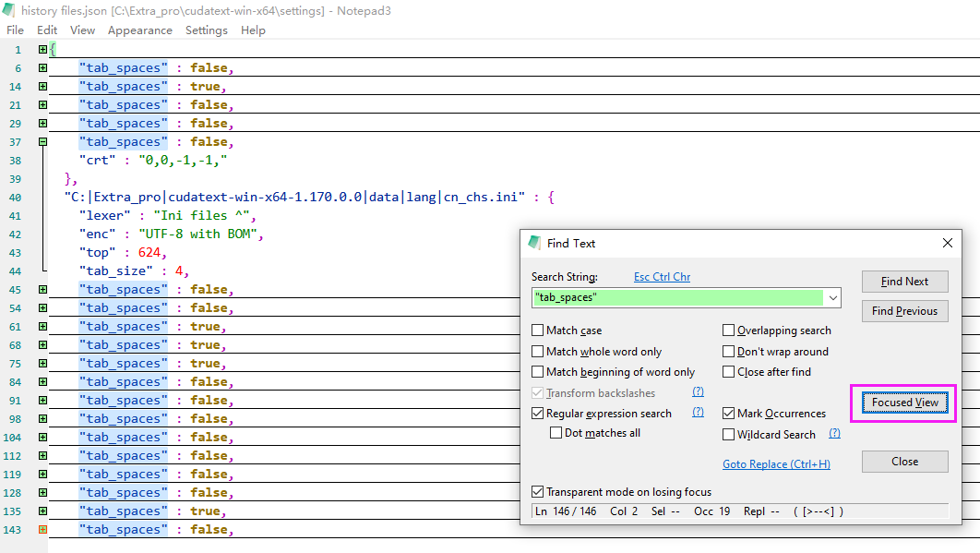Open help icon beside Wildcard Search
This screenshot has width=980, height=553.
pyautogui.click(x=834, y=434)
